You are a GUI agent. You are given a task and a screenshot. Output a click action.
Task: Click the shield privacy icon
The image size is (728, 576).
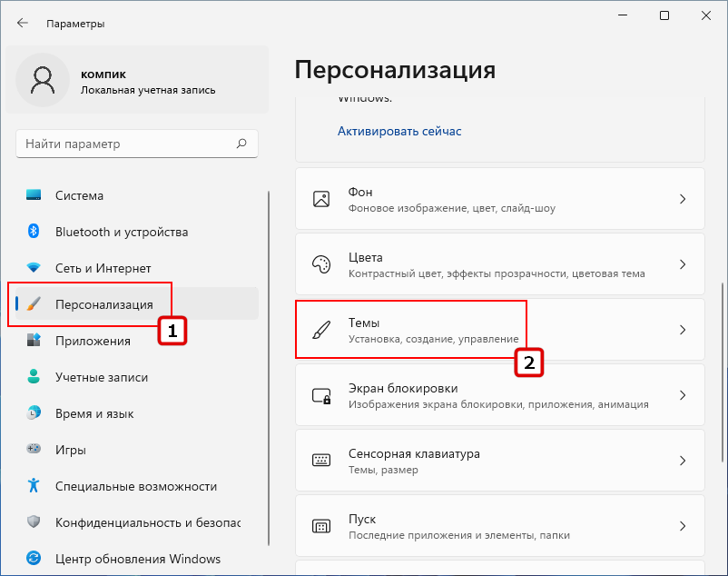[34, 521]
